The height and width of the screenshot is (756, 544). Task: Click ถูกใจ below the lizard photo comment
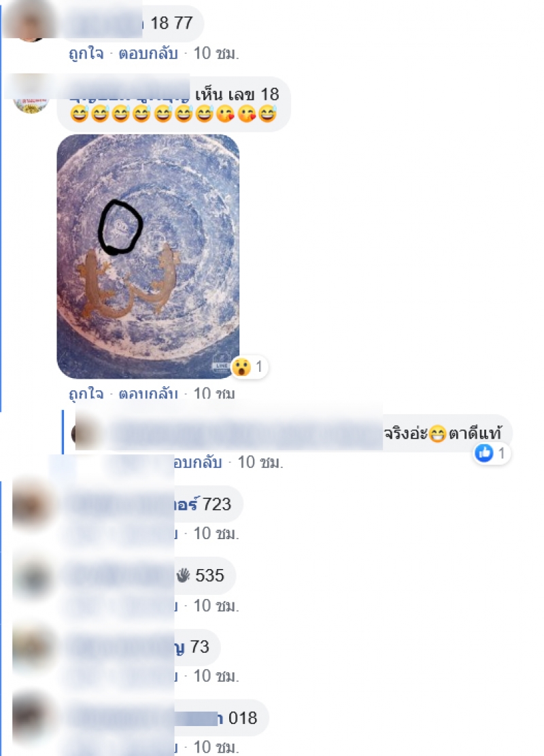pyautogui.click(x=86, y=394)
